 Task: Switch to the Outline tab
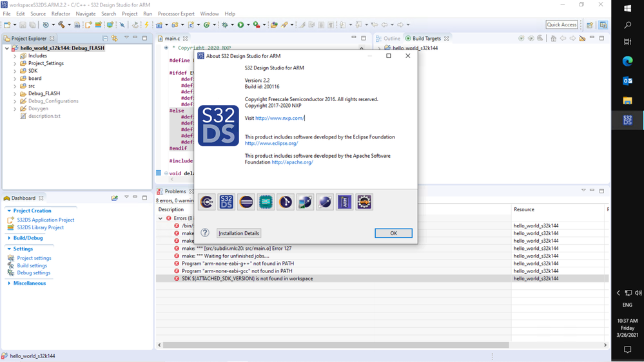(387, 38)
